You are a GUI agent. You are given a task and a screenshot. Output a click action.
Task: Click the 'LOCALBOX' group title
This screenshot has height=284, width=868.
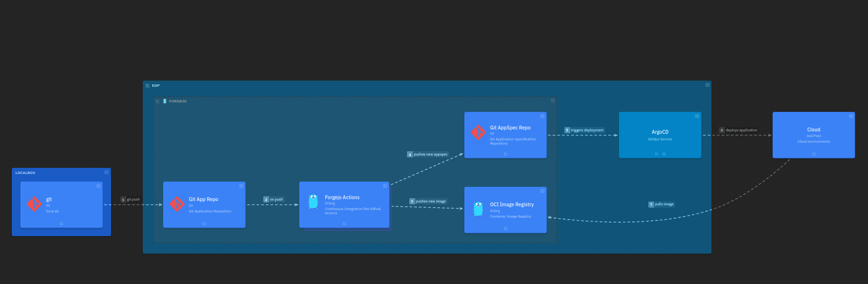(25, 173)
